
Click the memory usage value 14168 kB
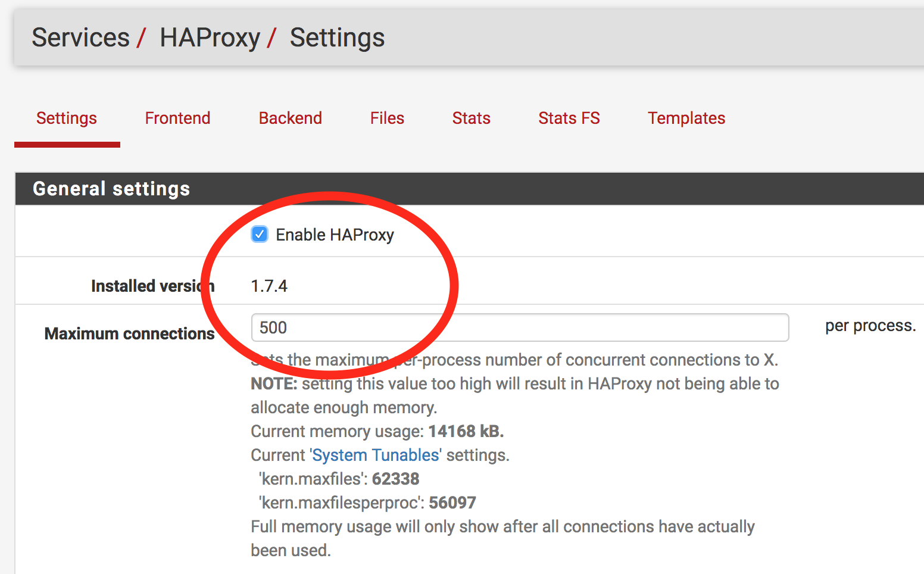(466, 431)
